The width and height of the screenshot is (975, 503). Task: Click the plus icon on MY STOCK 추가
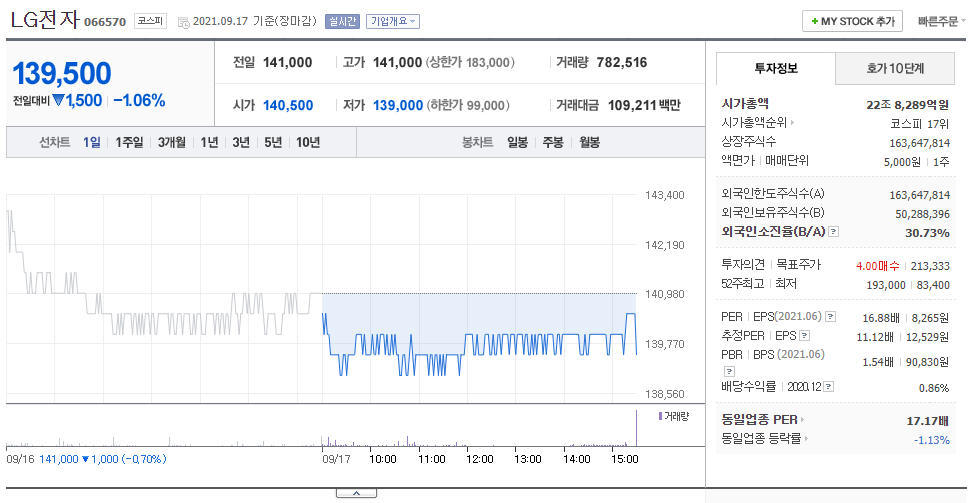pyautogui.click(x=815, y=22)
